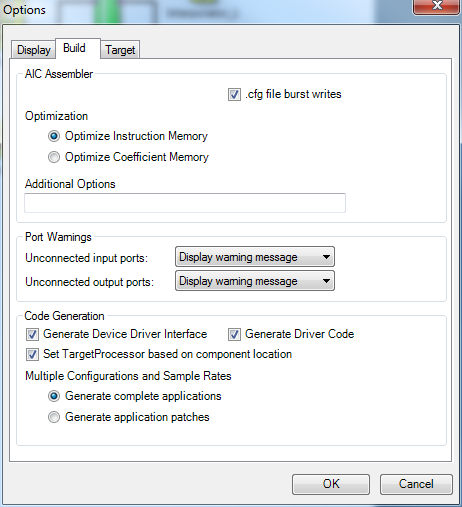
Task: Click the Optimization heading text
Action: pos(56,116)
